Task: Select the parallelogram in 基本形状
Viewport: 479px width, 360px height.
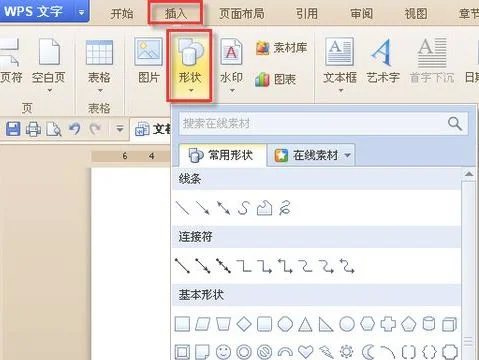Action: tap(203, 324)
